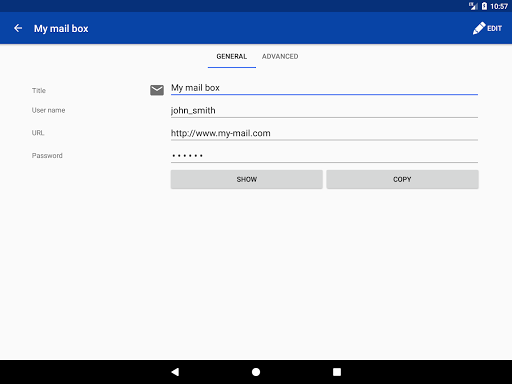Tap the Android home circle button
512x384 pixels.
click(x=256, y=372)
